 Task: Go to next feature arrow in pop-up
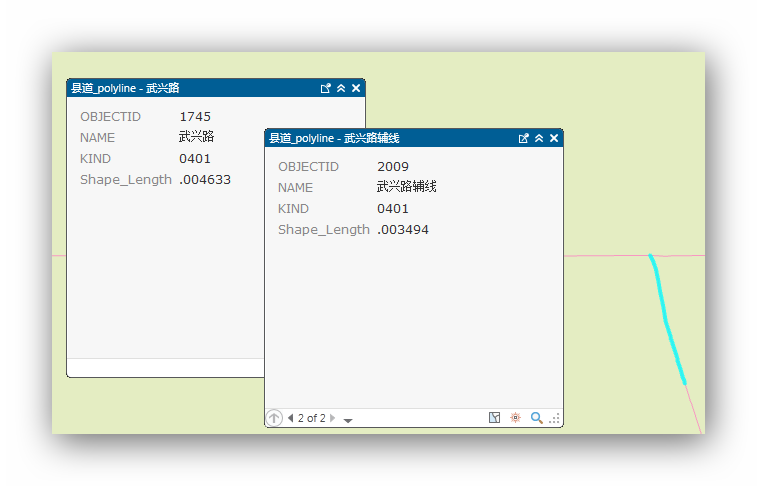[333, 418]
